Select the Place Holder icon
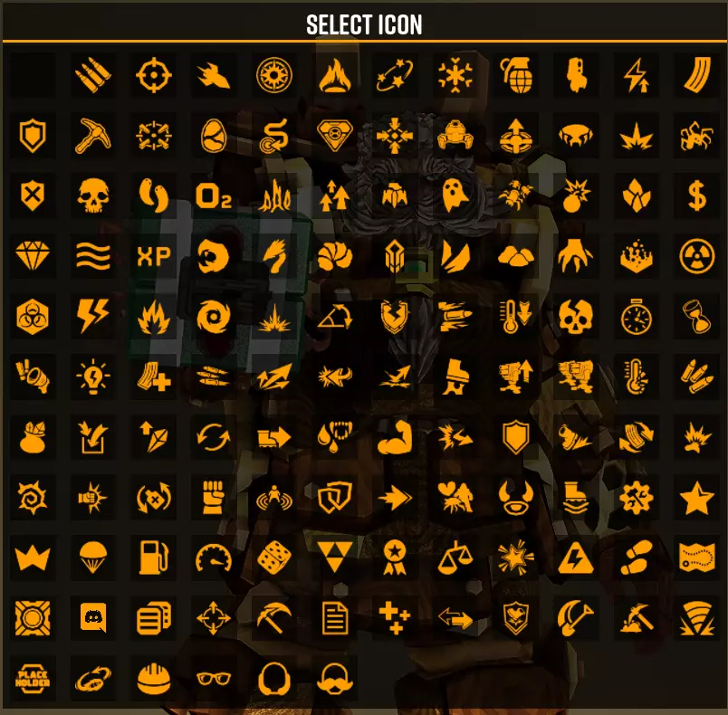This screenshot has width=728, height=715. (x=33, y=679)
